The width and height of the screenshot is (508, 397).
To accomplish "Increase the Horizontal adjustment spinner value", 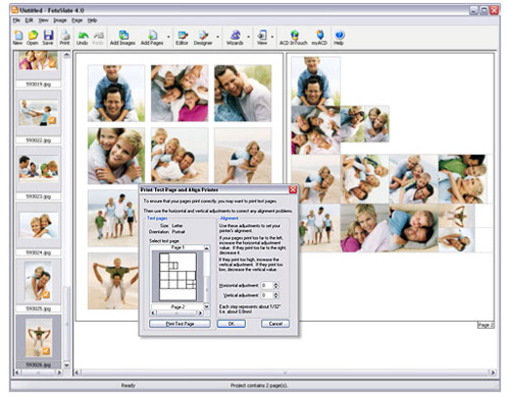I will click(x=276, y=284).
